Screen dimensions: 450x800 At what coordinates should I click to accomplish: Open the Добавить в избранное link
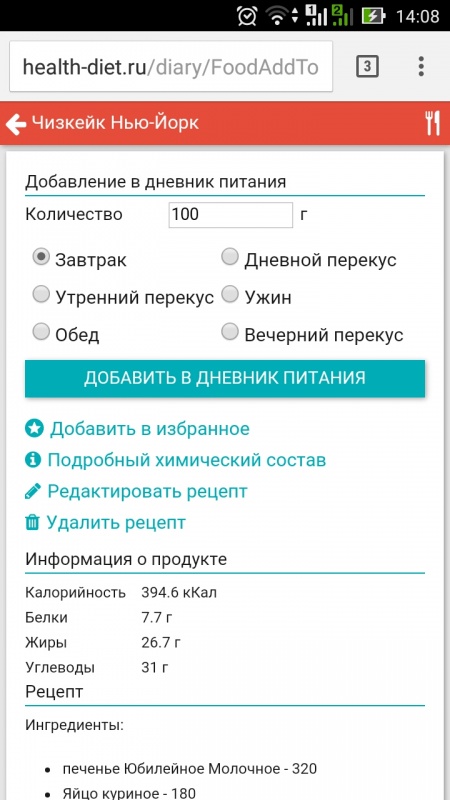tap(149, 429)
